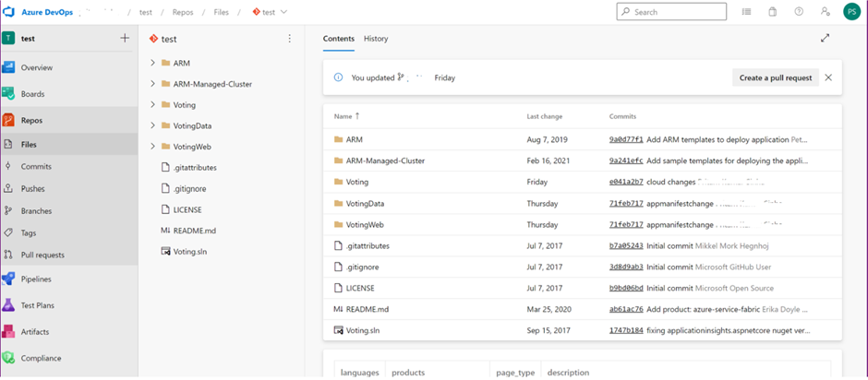Expand the VotingWeb folder in tree
The image size is (868, 380).
point(152,147)
